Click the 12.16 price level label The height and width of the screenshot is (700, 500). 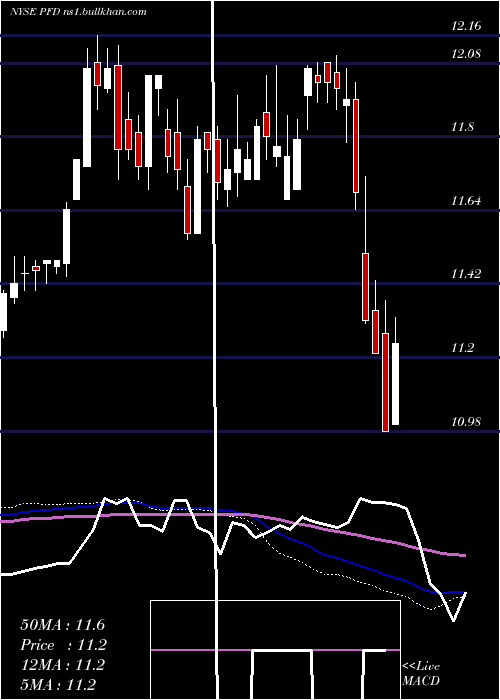click(466, 26)
